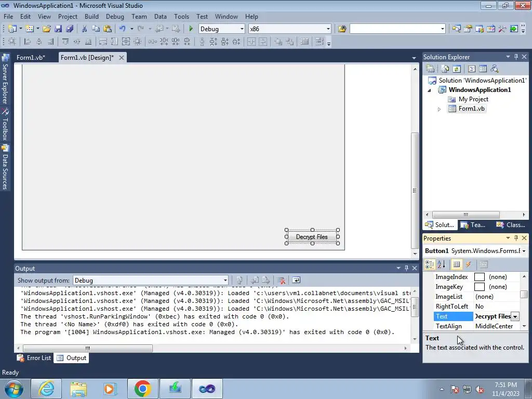Open Properties Window via toolbar icon

pos(468,29)
